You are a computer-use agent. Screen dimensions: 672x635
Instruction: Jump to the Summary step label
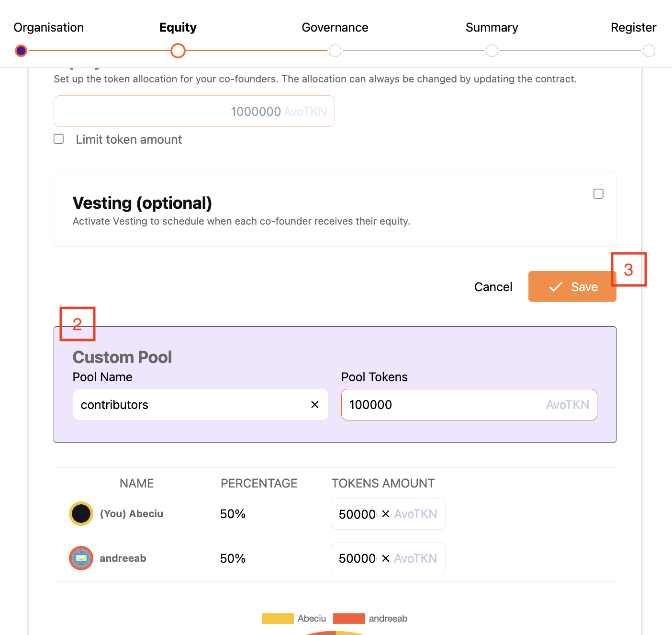coord(492,27)
